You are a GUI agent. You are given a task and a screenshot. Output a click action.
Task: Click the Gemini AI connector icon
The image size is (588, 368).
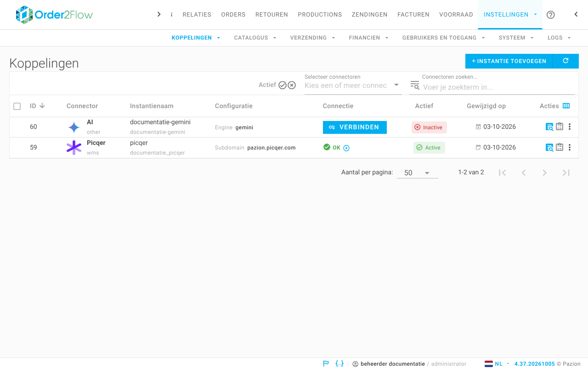tap(74, 127)
